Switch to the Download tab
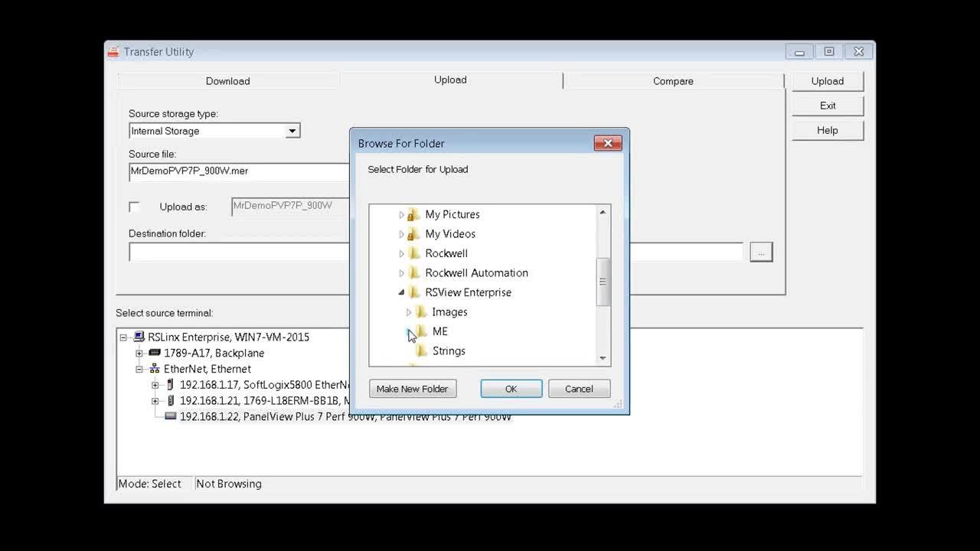 pos(227,81)
